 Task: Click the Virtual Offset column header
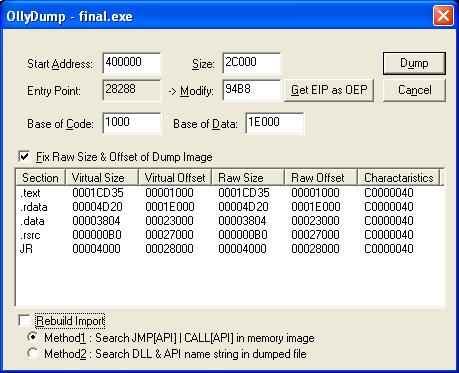(175, 178)
